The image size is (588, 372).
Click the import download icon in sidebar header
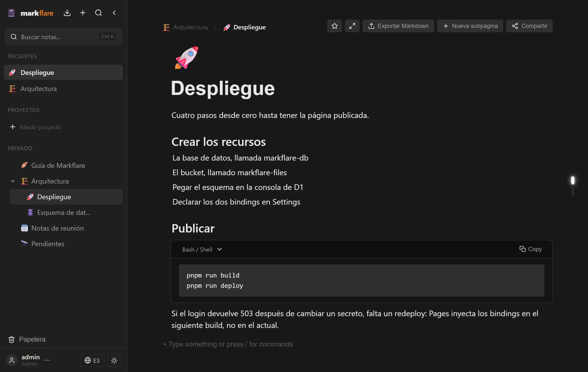pyautogui.click(x=67, y=13)
